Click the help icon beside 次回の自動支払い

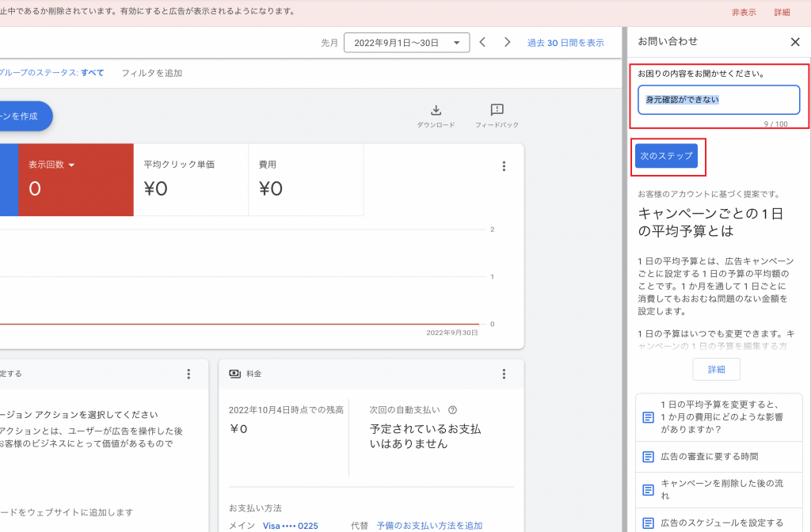coord(452,410)
